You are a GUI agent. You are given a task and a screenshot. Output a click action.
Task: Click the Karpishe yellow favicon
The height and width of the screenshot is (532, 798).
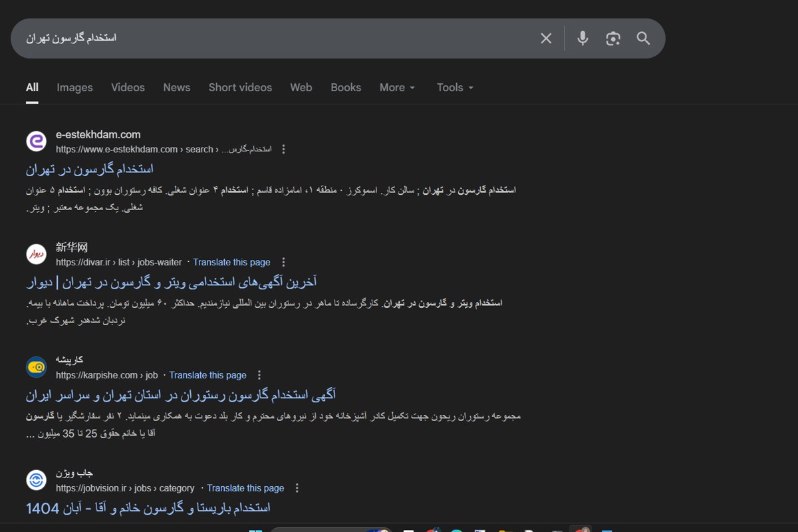[x=36, y=367]
